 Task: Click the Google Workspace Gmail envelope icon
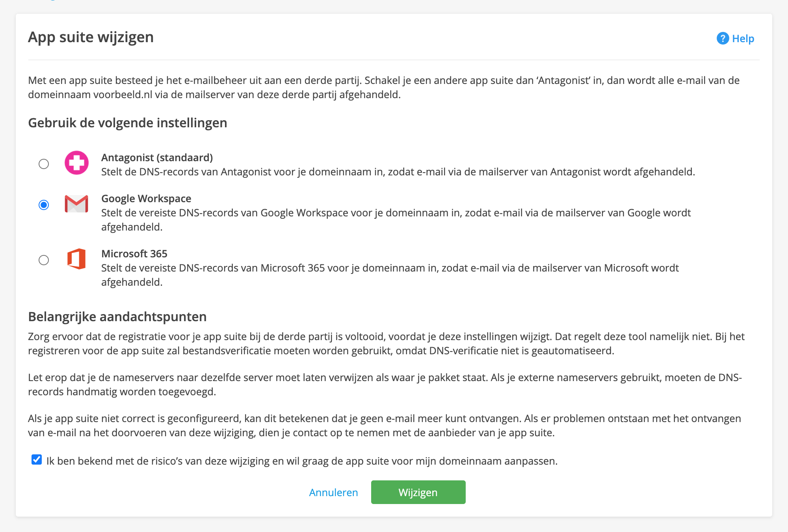click(76, 205)
